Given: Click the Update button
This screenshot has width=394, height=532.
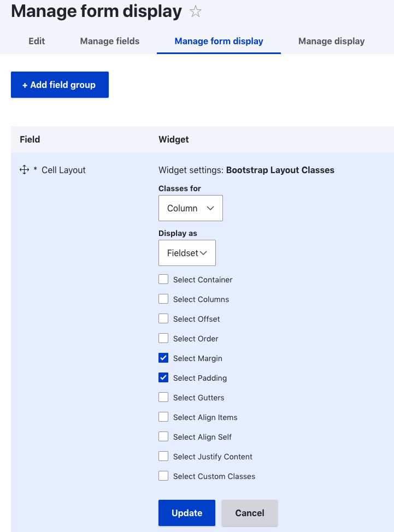Looking at the screenshot, I should (187, 513).
